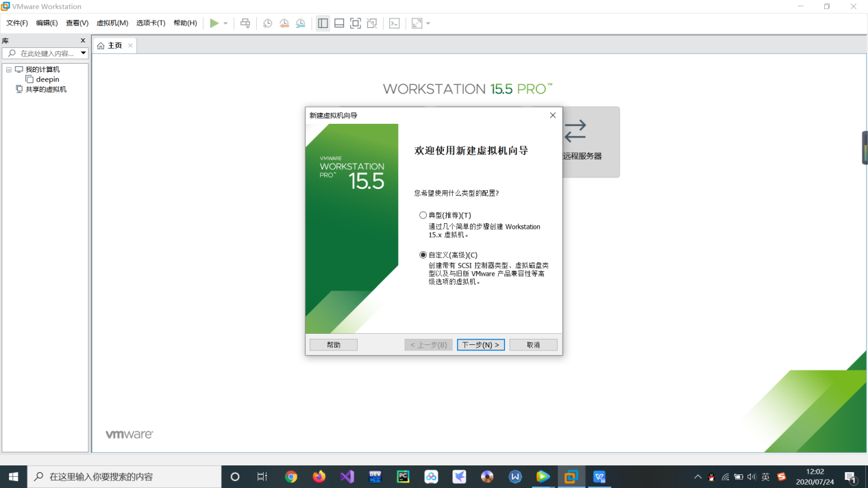The width and height of the screenshot is (868, 488).
Task: Open the Task View taskbar icon
Action: pyautogui.click(x=262, y=476)
